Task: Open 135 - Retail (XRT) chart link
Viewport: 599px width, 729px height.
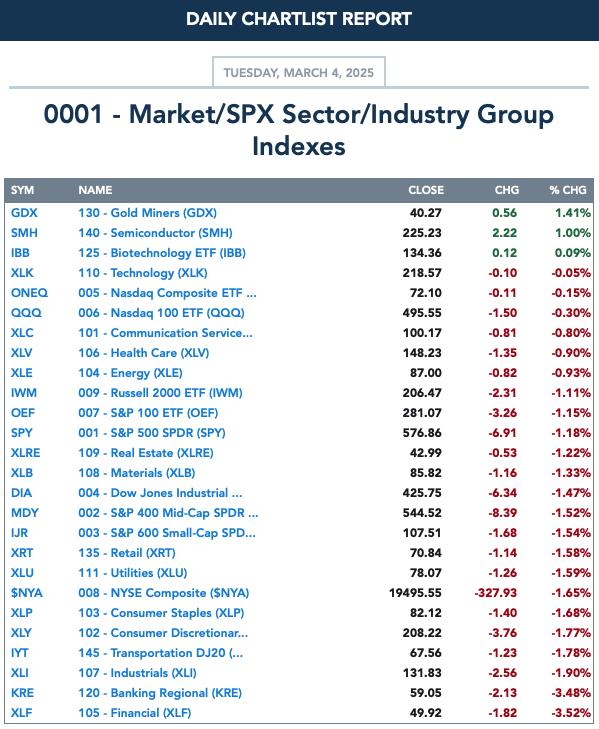Action: coord(127,553)
